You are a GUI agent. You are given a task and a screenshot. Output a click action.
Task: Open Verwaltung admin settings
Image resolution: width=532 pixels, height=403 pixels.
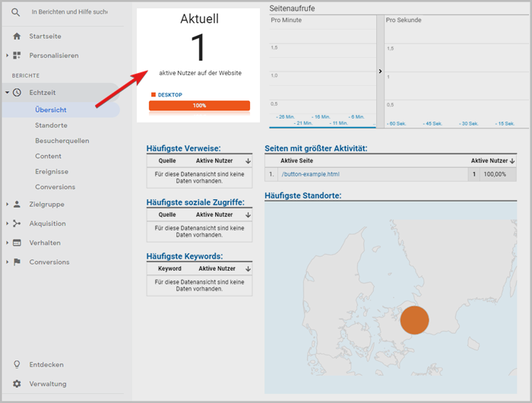coord(48,384)
